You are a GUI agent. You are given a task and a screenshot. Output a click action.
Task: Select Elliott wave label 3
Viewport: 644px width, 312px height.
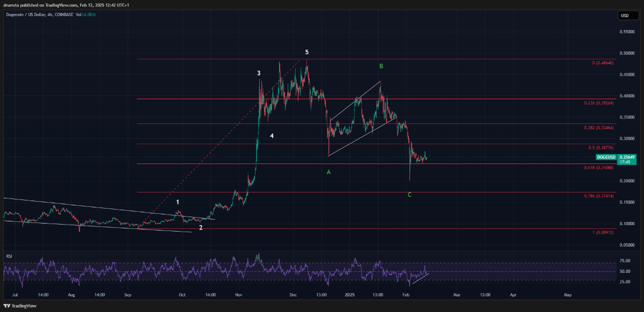[x=259, y=73]
